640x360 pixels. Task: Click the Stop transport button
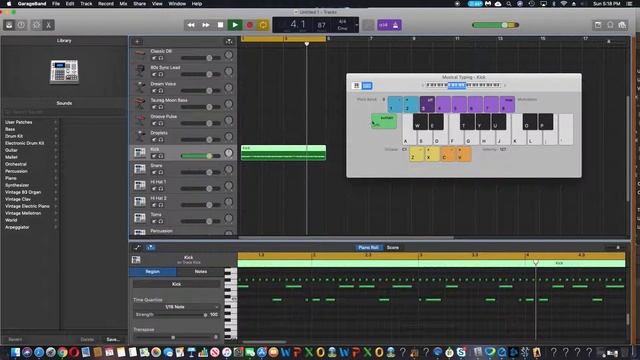point(220,25)
